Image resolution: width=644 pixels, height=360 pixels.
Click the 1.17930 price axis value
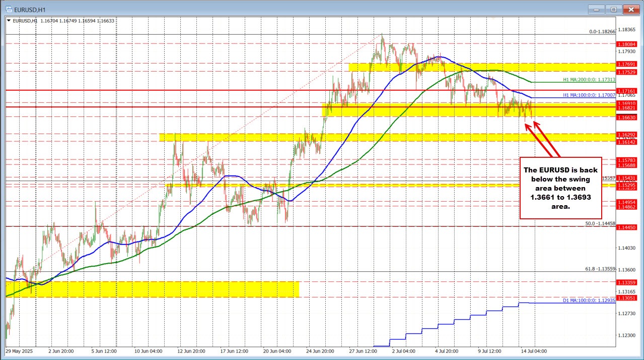point(627,51)
